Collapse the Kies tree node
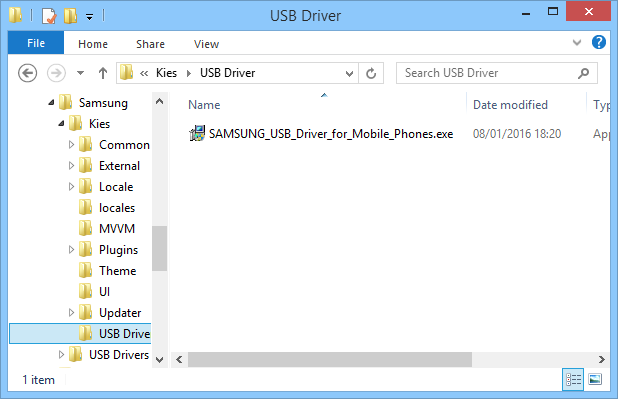The width and height of the screenshot is (618, 399). [61, 124]
